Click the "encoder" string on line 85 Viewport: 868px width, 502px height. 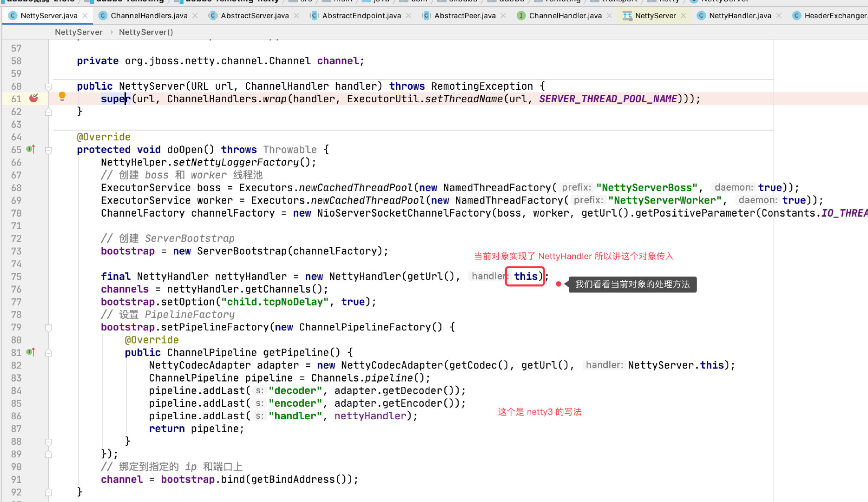[x=296, y=403]
